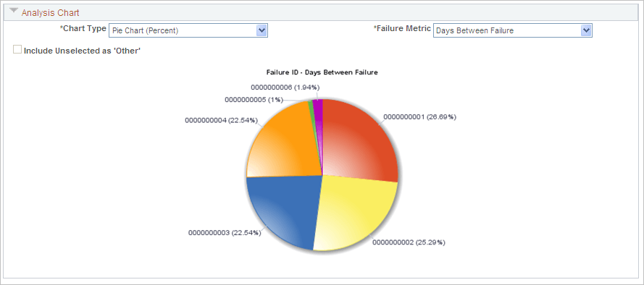Screen dimensions: 644x285
Task: Click label 0000000003 (22.54%)
Action: tap(225, 232)
